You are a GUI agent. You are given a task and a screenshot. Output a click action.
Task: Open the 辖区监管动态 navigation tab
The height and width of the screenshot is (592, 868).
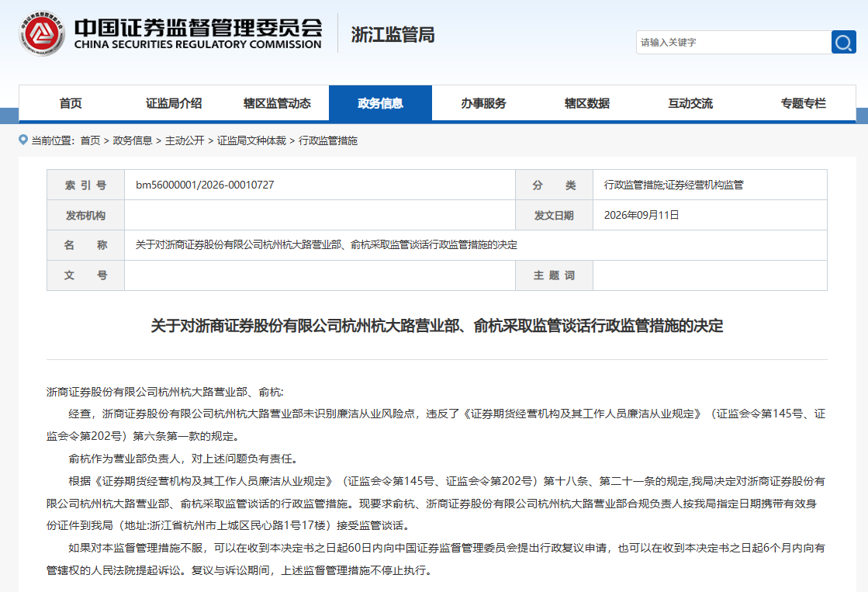pyautogui.click(x=277, y=103)
